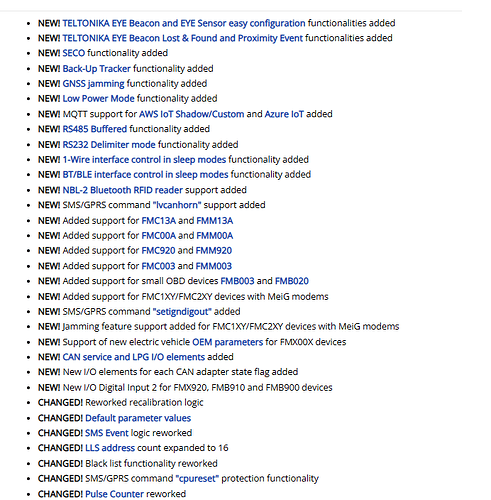491x500 pixels.
Task: Click the SECO link
Action: (74, 53)
